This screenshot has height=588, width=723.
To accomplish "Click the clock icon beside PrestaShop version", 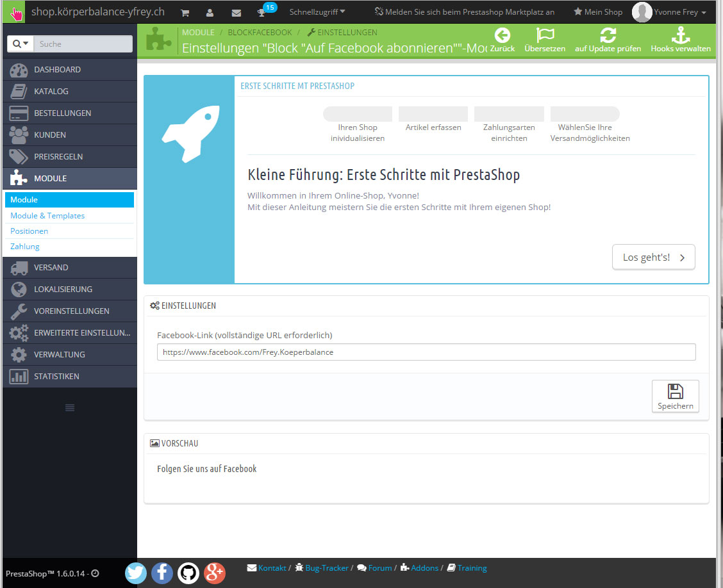I will point(96,573).
